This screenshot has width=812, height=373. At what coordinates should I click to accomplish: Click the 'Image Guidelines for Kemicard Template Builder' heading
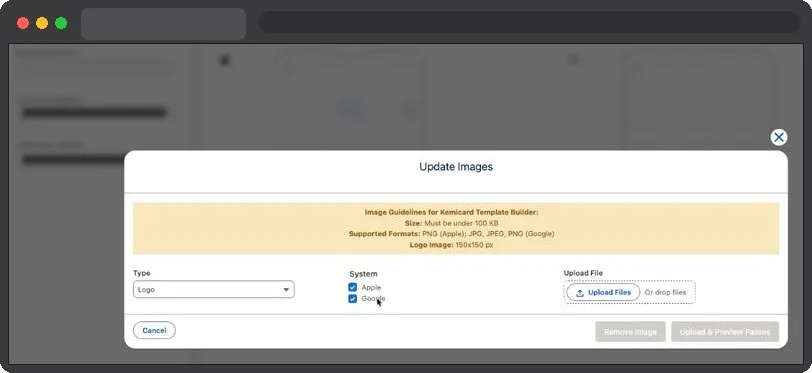(452, 212)
